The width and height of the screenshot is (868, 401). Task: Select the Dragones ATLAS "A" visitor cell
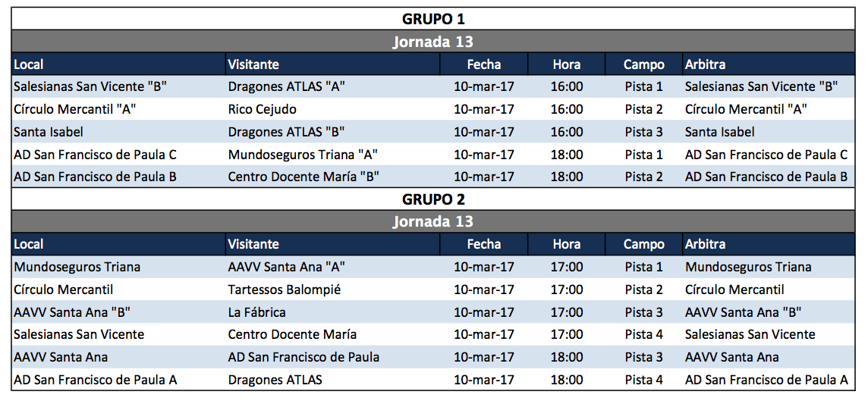tap(287, 86)
